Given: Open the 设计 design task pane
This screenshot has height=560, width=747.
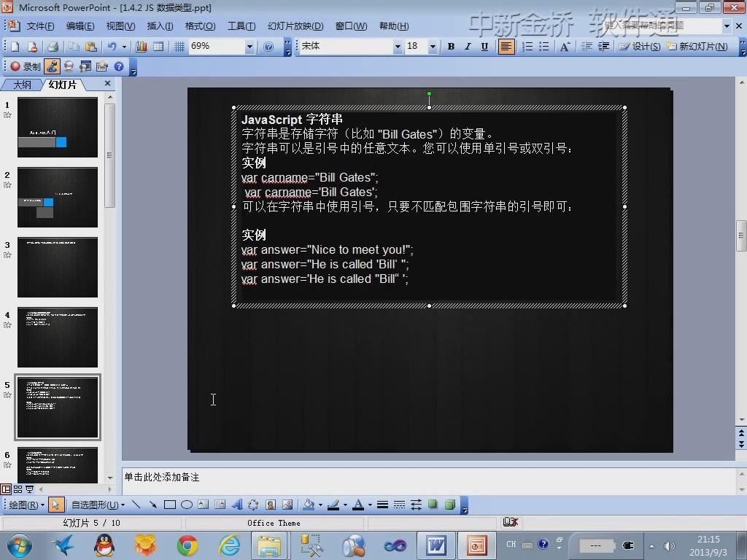Looking at the screenshot, I should [x=639, y=46].
